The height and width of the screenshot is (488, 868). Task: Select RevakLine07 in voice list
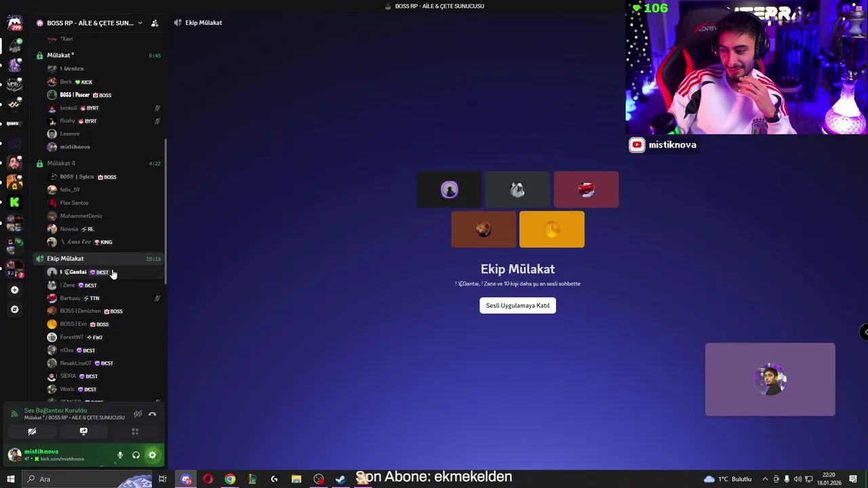(104, 363)
